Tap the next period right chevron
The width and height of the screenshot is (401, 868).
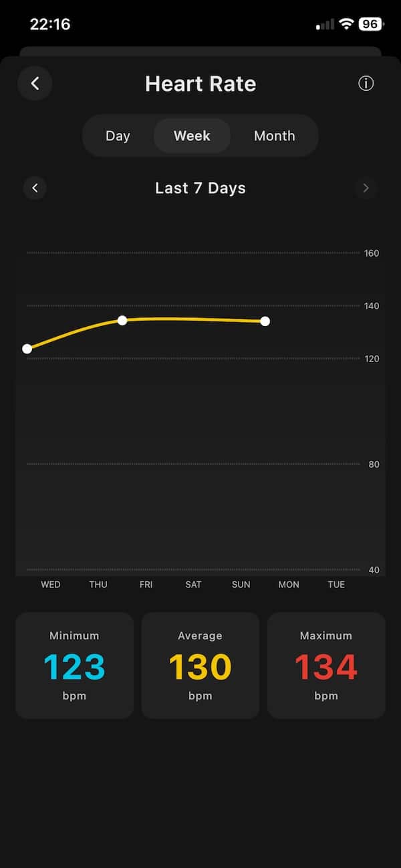(366, 188)
